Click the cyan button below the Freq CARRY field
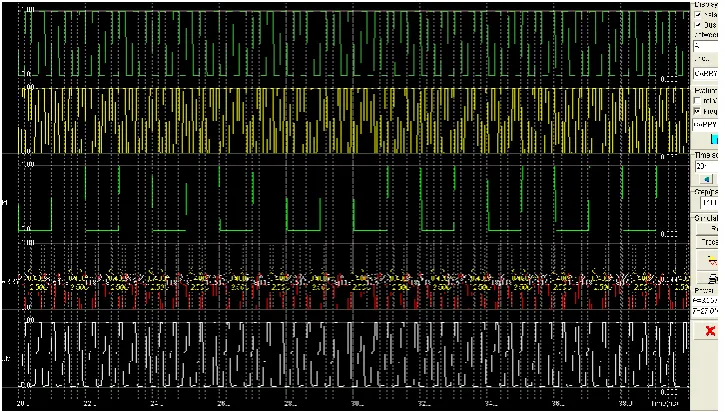 point(714,139)
